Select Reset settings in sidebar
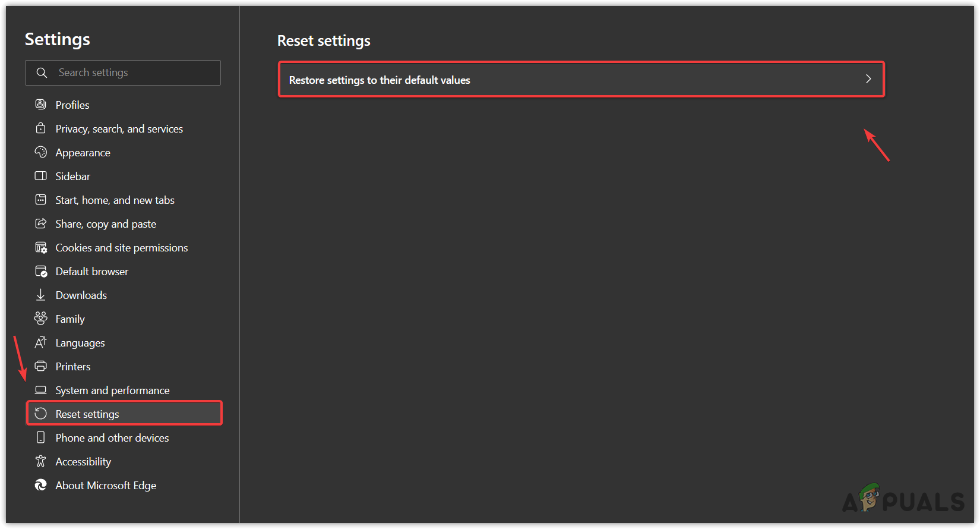 tap(87, 414)
